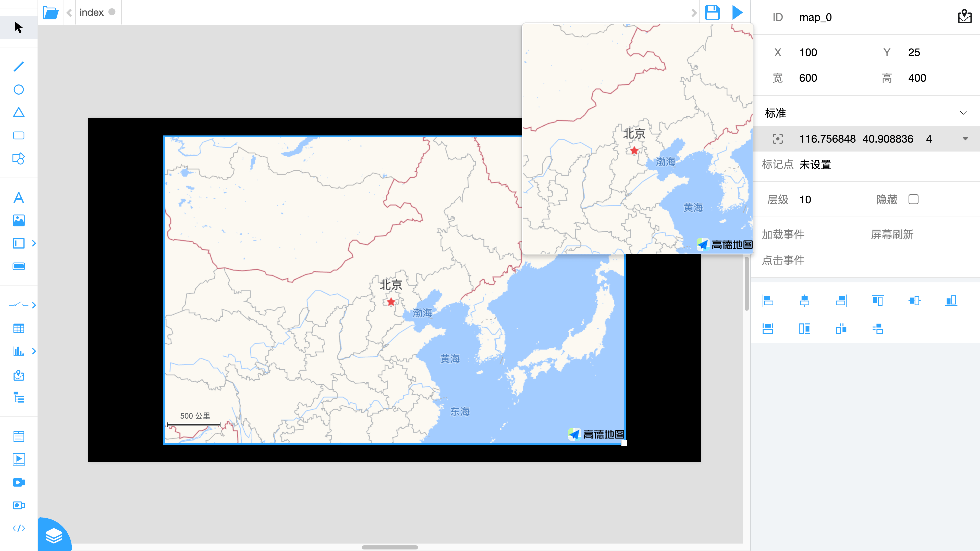
Task: Select the triangle shape tool
Action: (x=19, y=112)
